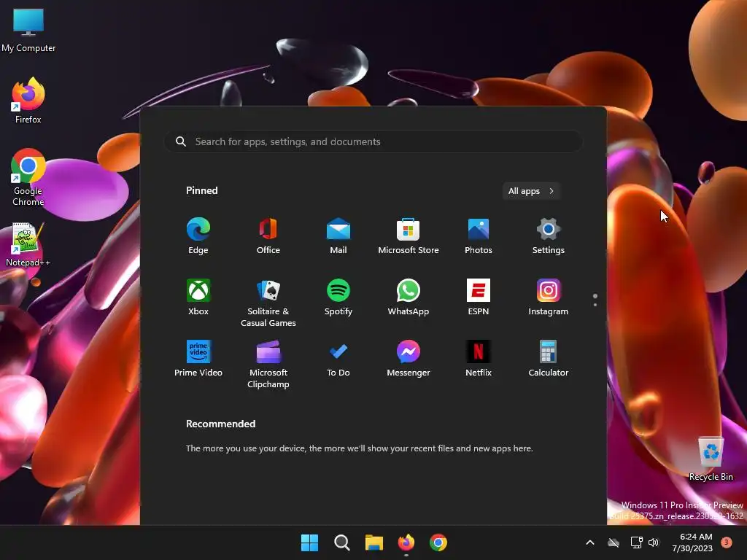Click the All apps button

pos(531,191)
